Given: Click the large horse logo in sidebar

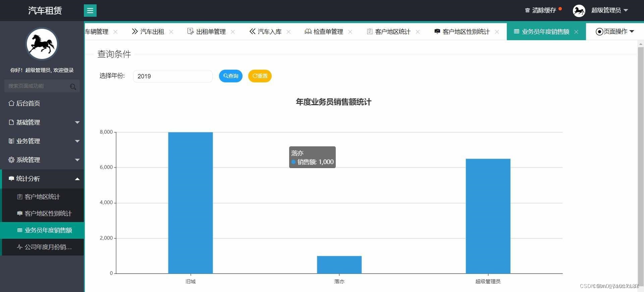Looking at the screenshot, I should (42, 44).
